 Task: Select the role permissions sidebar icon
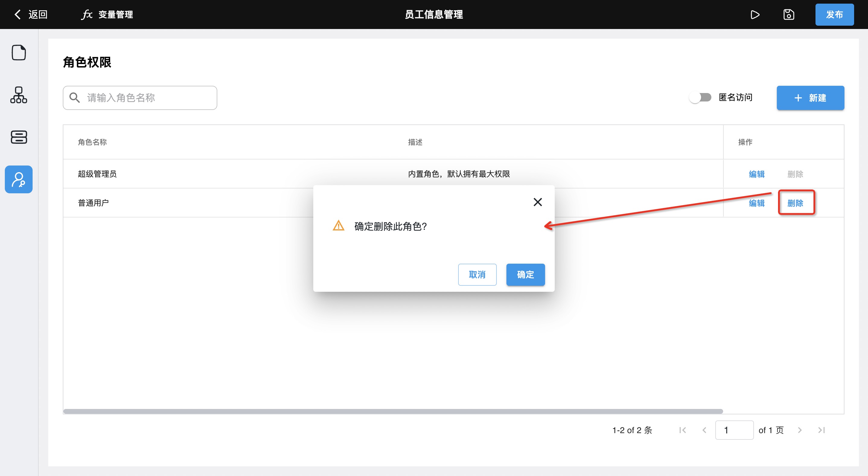(18, 179)
